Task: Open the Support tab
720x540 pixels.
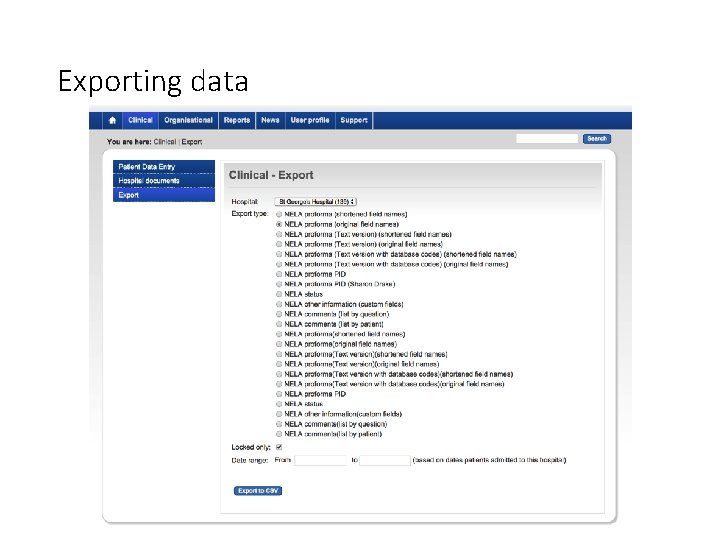Action: tap(354, 120)
